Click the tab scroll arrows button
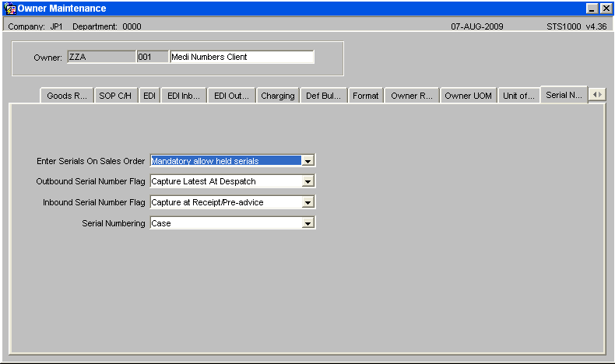This screenshot has height=364, width=615. coord(597,94)
